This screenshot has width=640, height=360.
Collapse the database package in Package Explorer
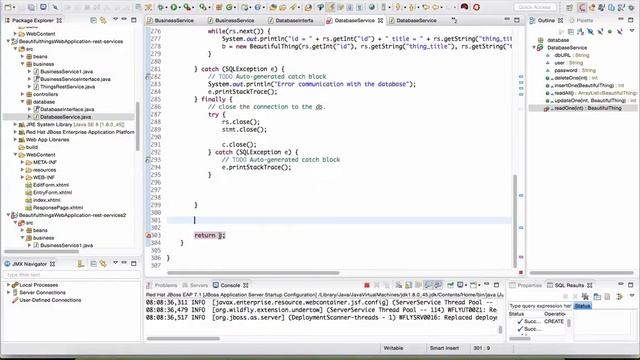point(22,102)
